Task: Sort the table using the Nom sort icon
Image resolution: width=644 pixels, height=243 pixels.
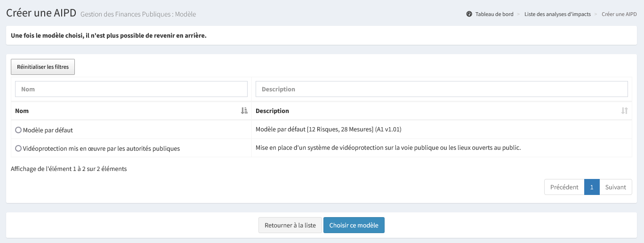Action: (244, 111)
